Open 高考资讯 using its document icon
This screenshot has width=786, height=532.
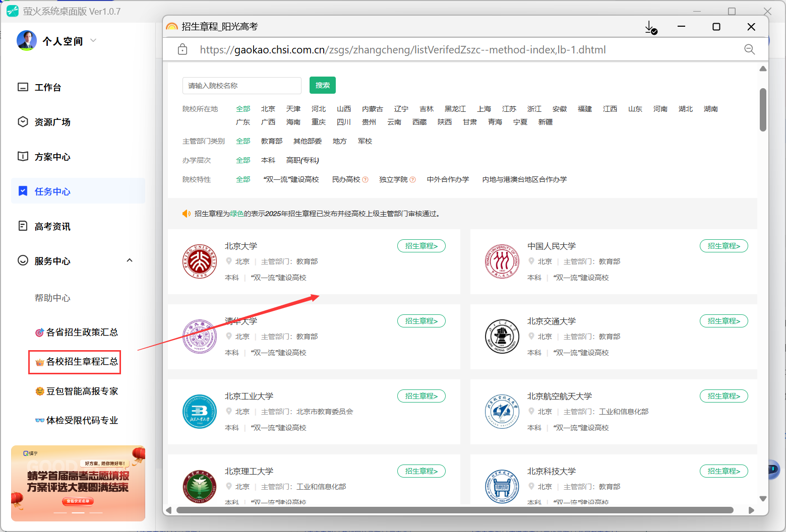22,226
